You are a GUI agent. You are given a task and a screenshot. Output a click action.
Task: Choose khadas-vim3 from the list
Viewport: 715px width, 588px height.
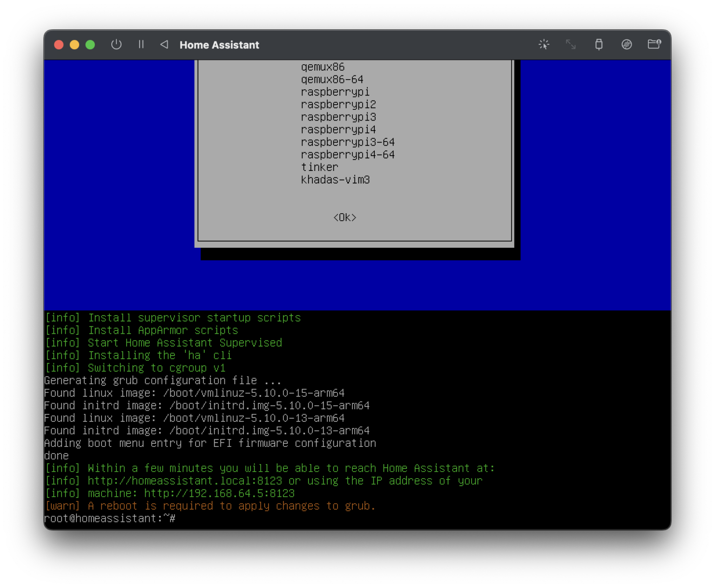tap(336, 180)
